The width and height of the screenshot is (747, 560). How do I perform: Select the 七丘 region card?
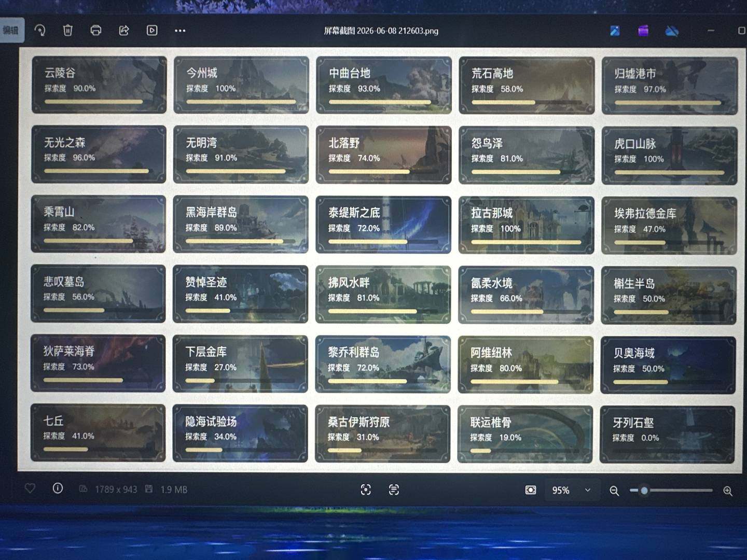point(98,432)
